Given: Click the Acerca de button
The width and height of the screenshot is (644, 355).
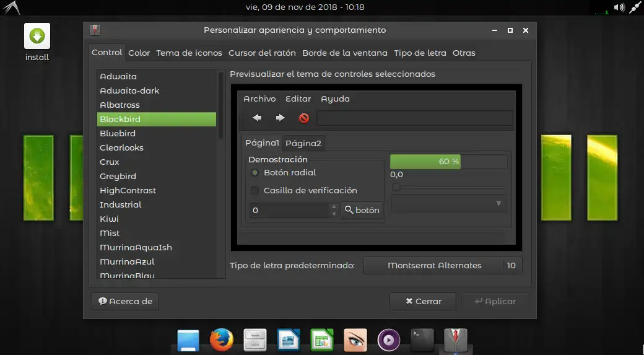Looking at the screenshot, I should pyautogui.click(x=125, y=301).
